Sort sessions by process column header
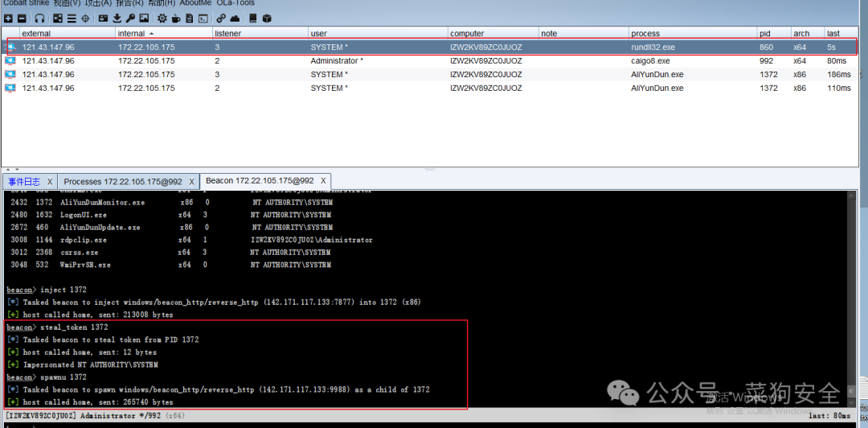Image resolution: width=868 pixels, height=428 pixels. (693, 33)
